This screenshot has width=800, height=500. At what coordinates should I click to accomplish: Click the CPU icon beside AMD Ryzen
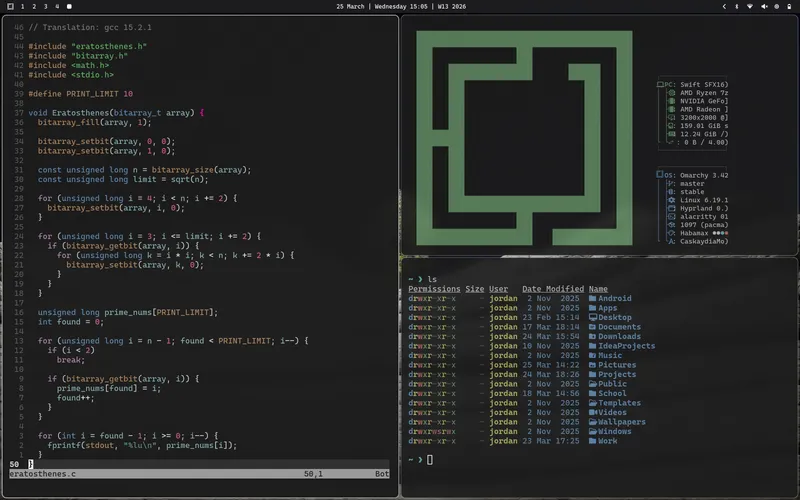pyautogui.click(x=672, y=93)
